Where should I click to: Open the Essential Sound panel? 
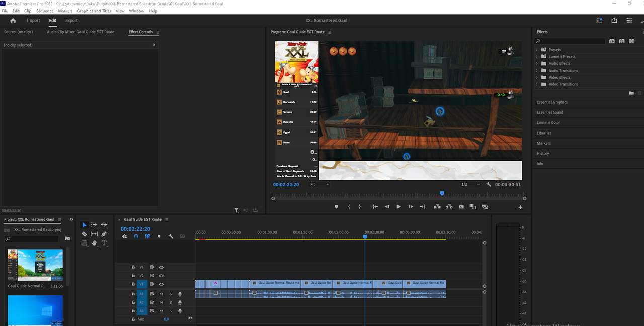pyautogui.click(x=550, y=112)
